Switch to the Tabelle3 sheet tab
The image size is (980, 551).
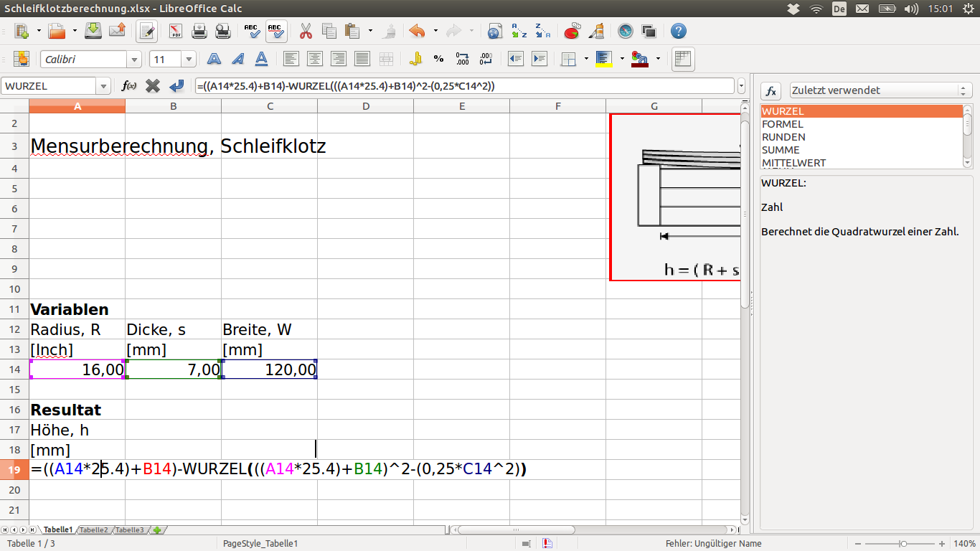click(130, 530)
